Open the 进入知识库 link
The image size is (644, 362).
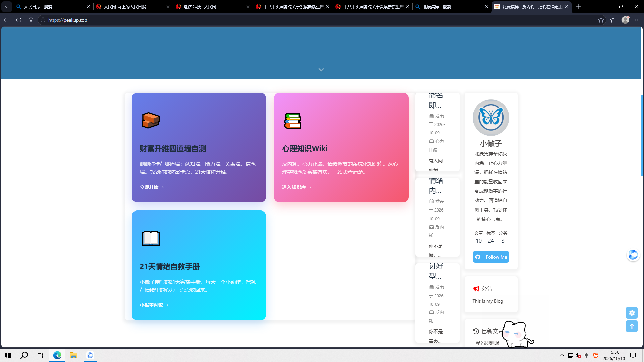pos(297,187)
